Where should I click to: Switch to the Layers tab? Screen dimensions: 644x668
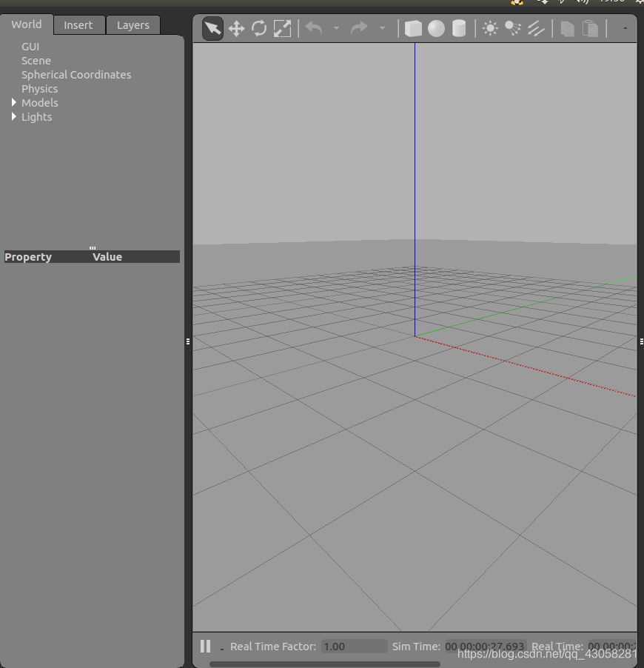(133, 25)
